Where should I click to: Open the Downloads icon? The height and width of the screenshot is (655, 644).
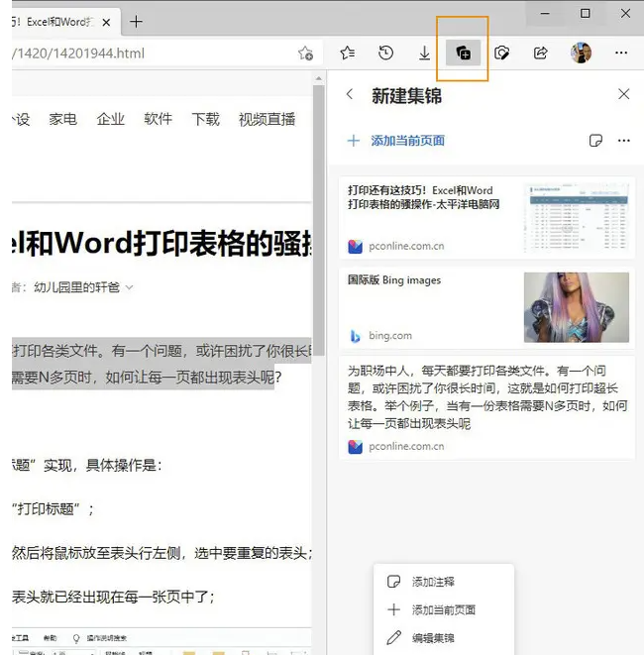point(424,54)
